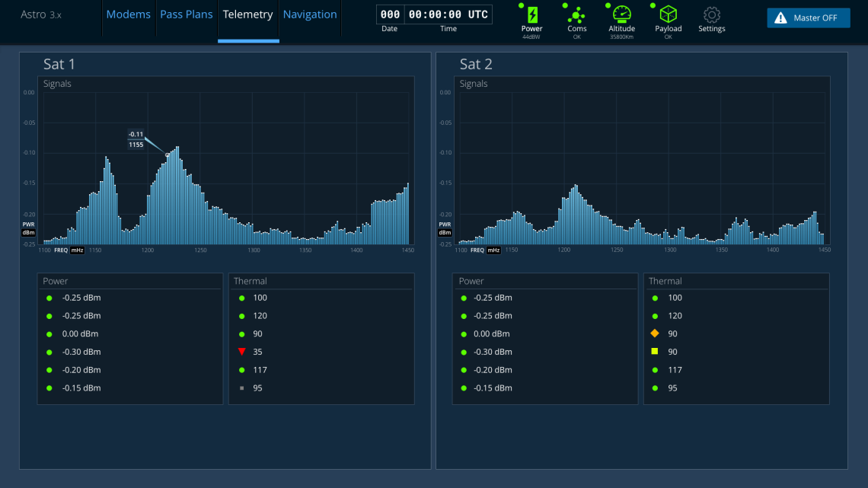868x488 pixels.
Task: Open the Coms status icon
Action: [x=576, y=15]
